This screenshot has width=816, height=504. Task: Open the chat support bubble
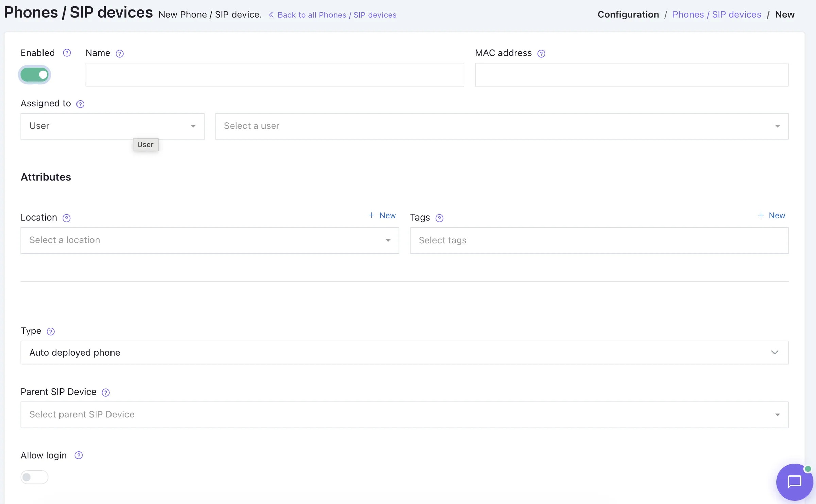(x=795, y=482)
